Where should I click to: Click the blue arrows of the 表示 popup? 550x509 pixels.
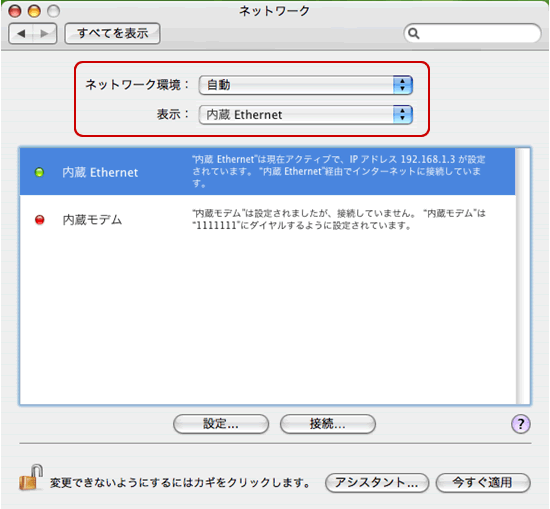pyautogui.click(x=402, y=115)
